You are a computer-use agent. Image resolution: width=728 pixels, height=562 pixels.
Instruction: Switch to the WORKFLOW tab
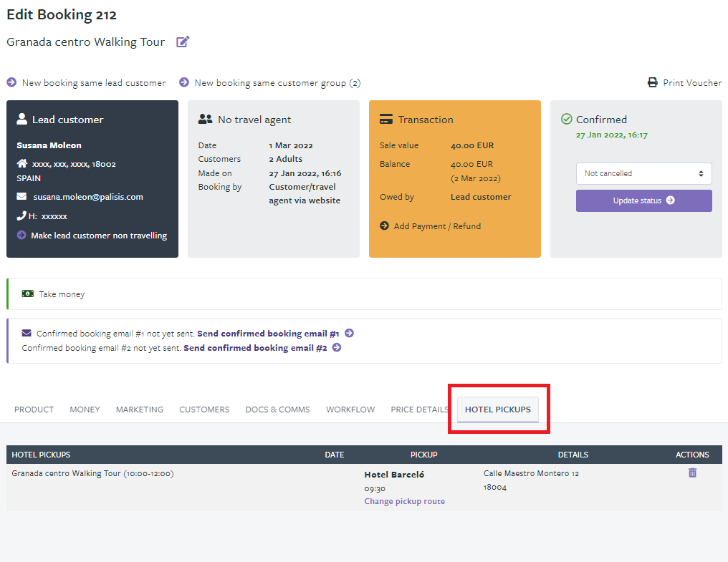350,410
